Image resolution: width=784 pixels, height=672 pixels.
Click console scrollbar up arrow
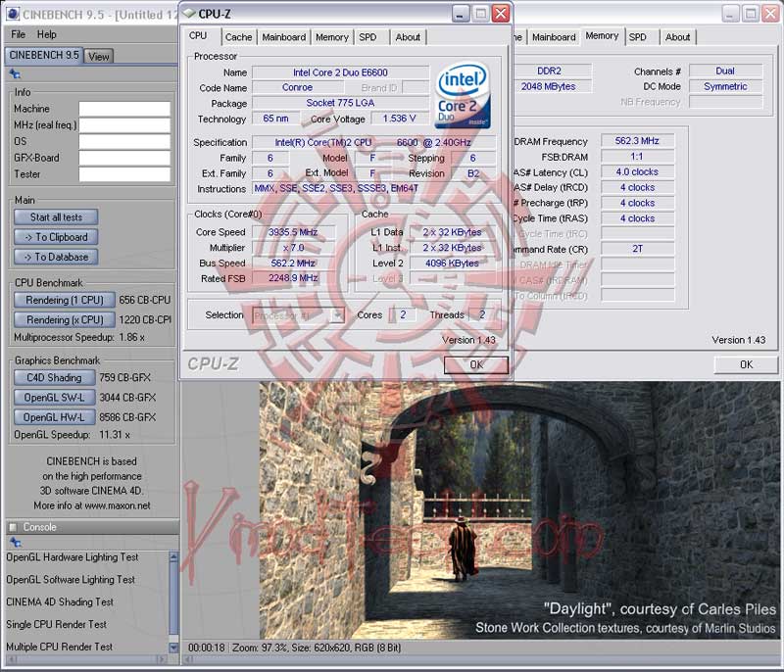[173, 557]
